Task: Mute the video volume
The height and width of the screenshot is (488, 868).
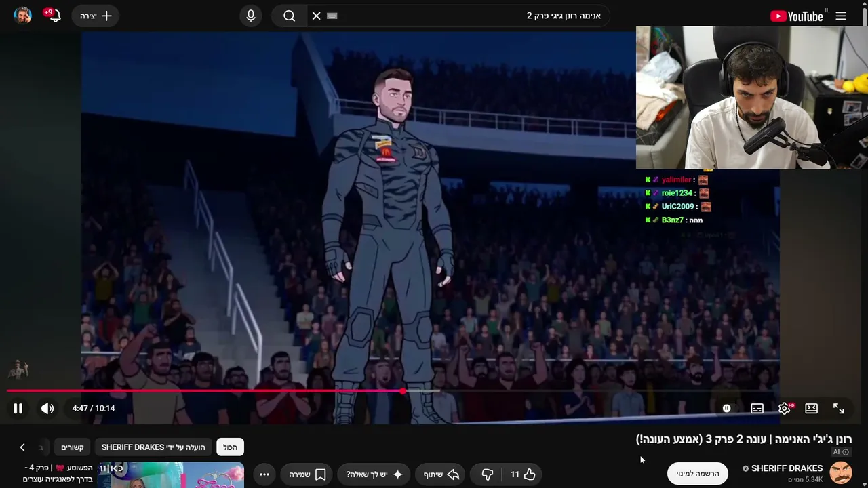Action: pos(47,408)
